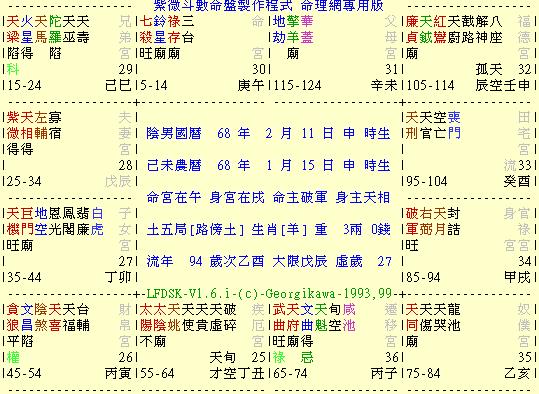This screenshot has height=394, width=539.
Task: Click the 庚午 palace label
Action: (251, 86)
